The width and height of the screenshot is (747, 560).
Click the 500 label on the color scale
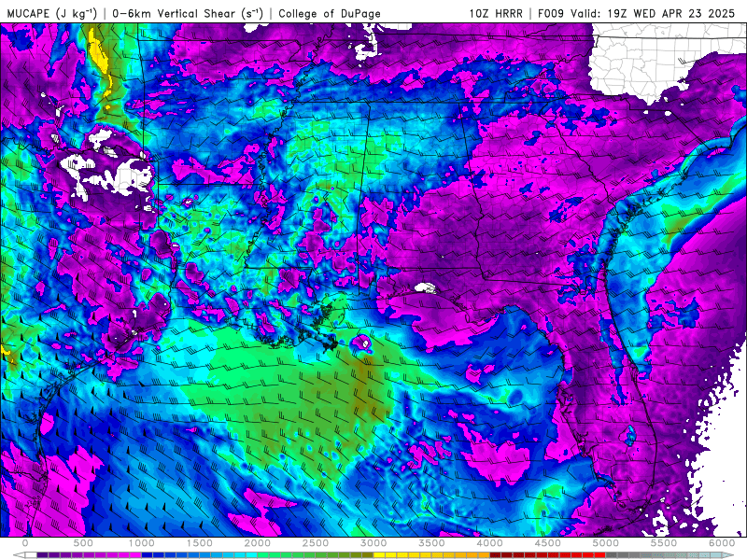pyautogui.click(x=83, y=543)
